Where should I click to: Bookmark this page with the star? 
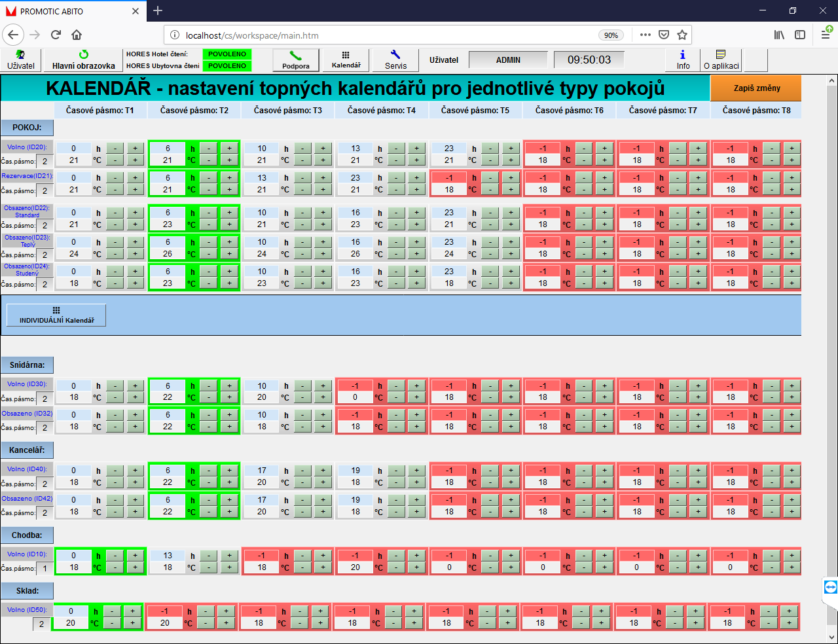pyautogui.click(x=682, y=35)
